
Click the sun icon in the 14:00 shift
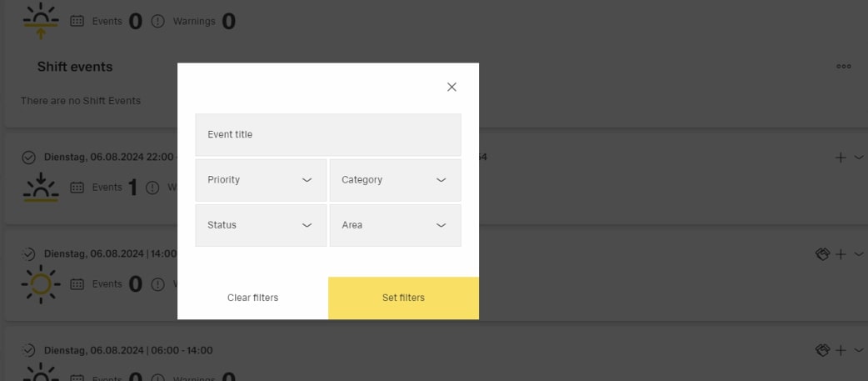pyautogui.click(x=41, y=284)
